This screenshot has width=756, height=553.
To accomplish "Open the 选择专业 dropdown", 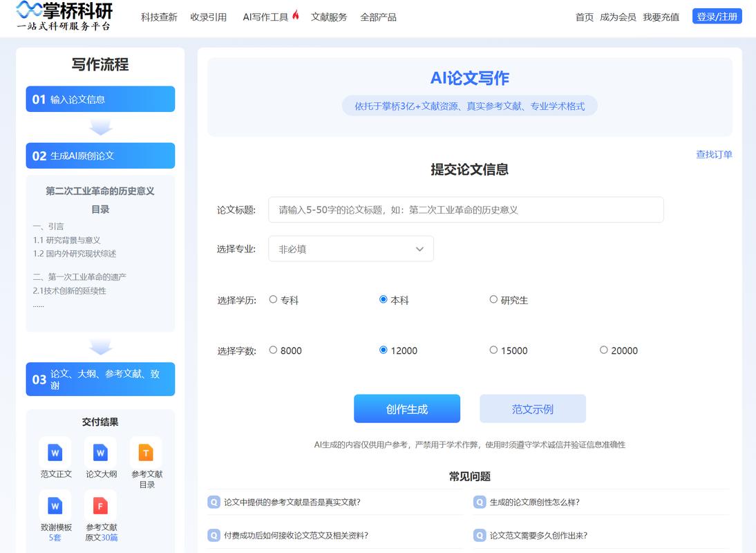I will tap(350, 248).
